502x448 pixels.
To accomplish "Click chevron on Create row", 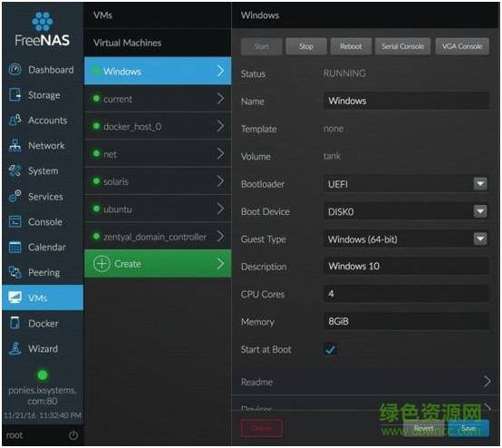I will [220, 264].
